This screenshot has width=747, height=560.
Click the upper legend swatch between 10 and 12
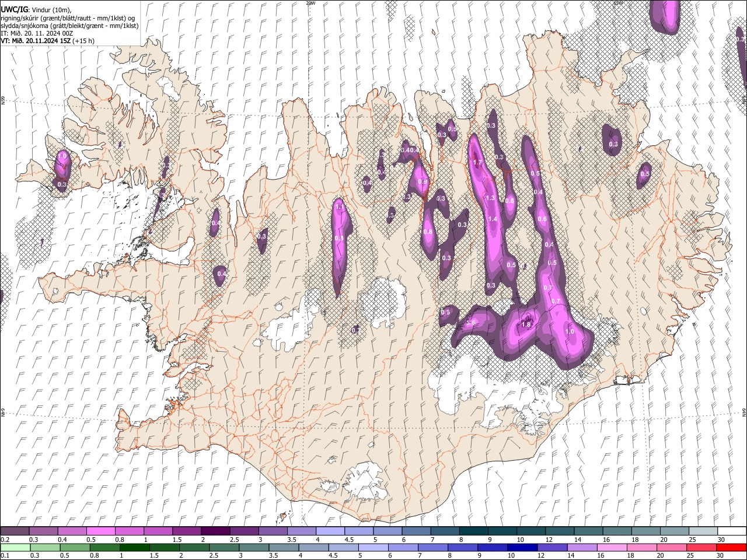pyautogui.click(x=530, y=531)
